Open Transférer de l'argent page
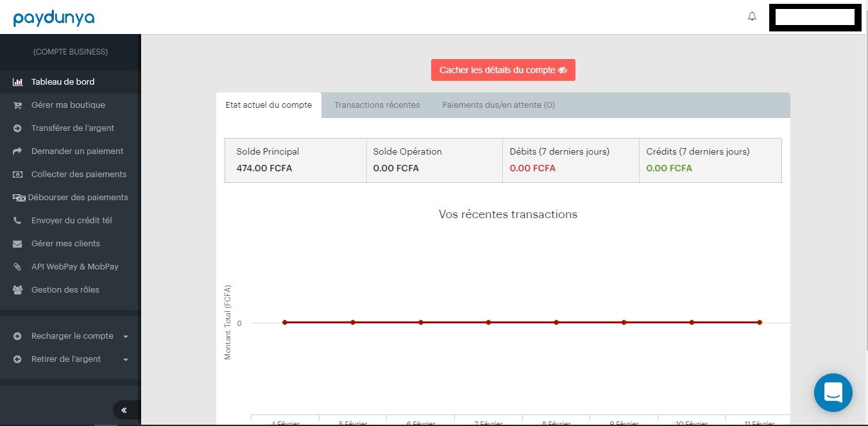This screenshot has width=868, height=426. coord(72,128)
